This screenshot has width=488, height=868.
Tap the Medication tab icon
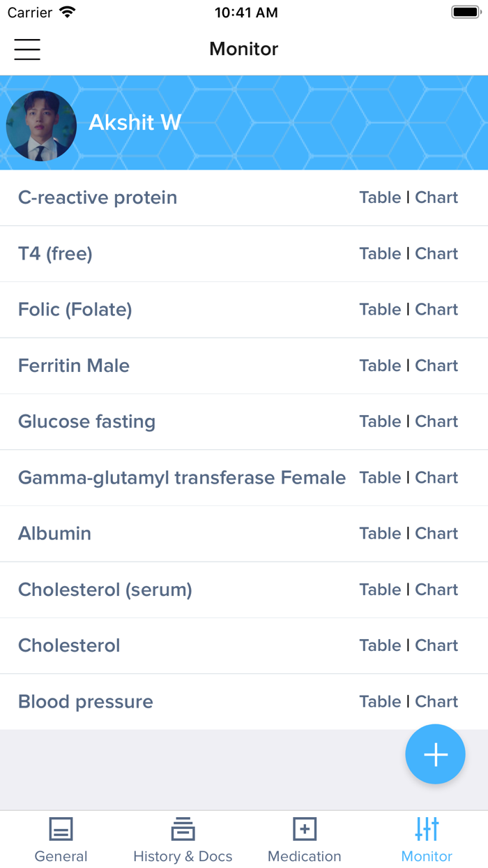305,830
